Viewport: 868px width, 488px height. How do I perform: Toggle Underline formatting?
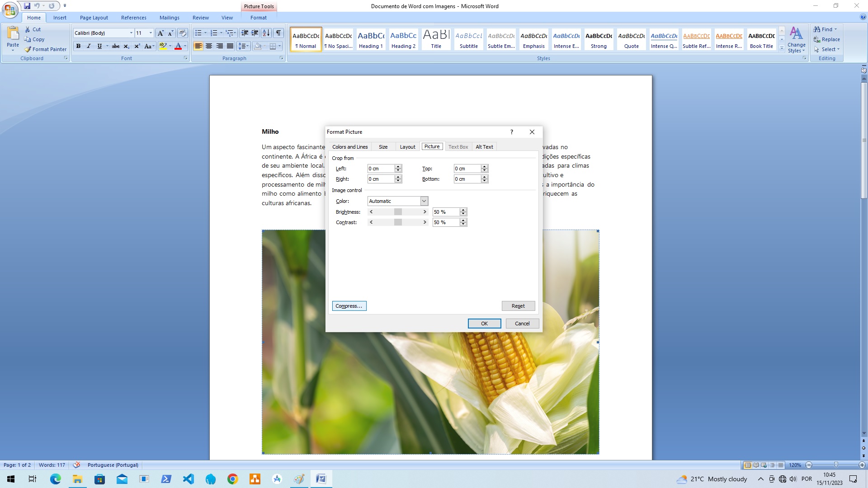(x=99, y=46)
